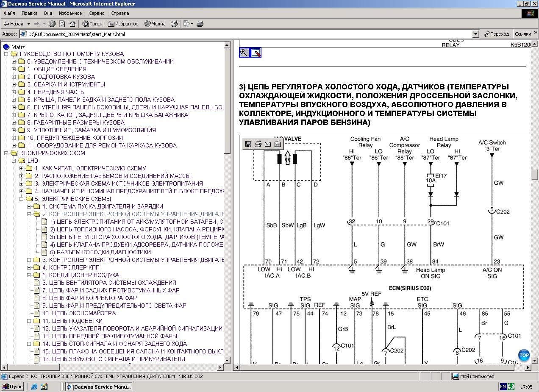Click the zoom-in magnifier icon above the diagram
This screenshot has width=539, height=392.
coord(244,53)
